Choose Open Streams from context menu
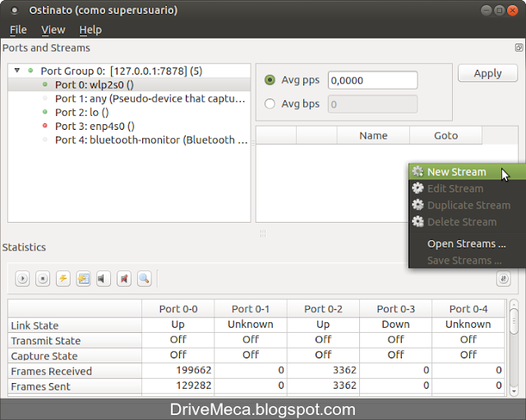Image resolution: width=526 pixels, height=420 pixels. [467, 244]
